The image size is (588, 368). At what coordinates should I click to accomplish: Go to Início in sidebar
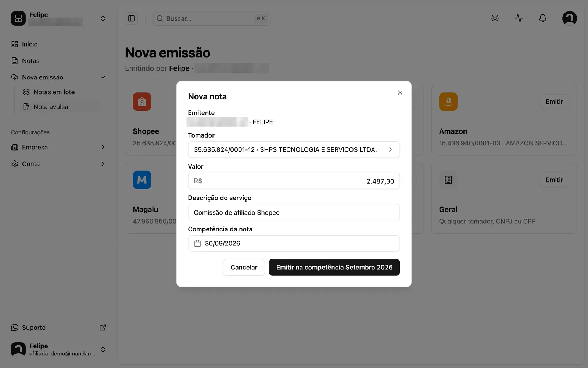(x=59, y=44)
